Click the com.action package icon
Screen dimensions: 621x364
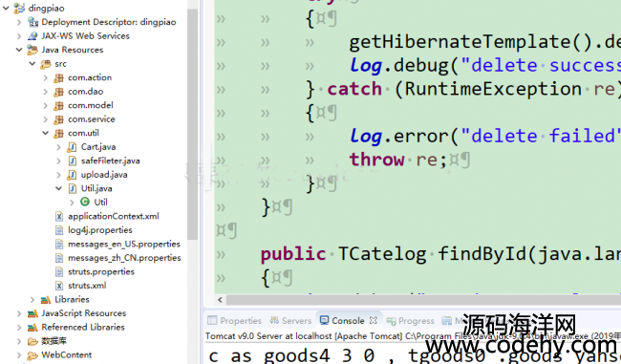click(58, 77)
